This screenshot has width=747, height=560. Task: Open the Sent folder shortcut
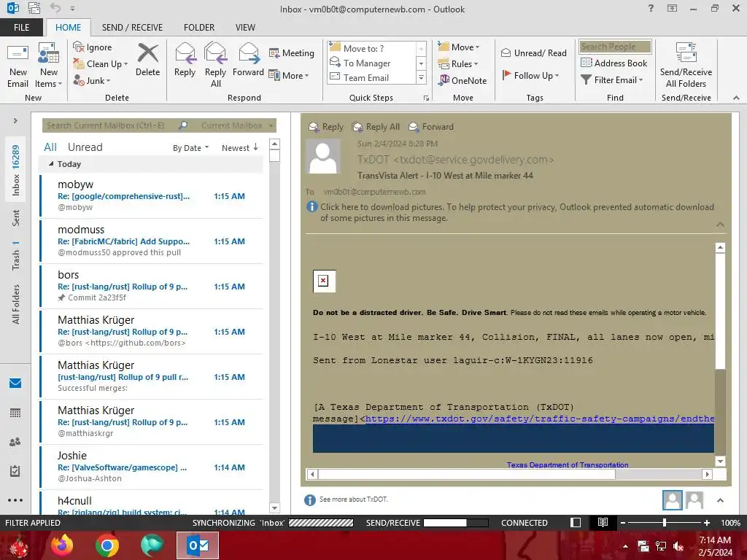(x=16, y=217)
